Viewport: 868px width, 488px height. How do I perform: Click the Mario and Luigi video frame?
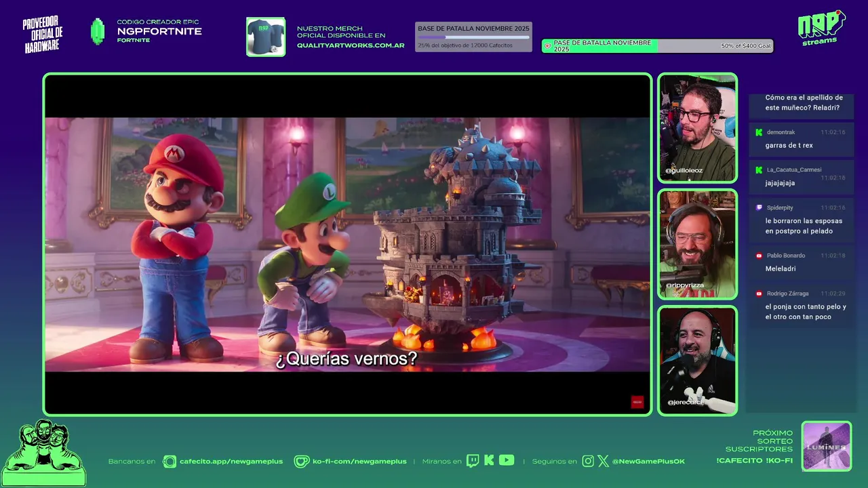(x=347, y=244)
